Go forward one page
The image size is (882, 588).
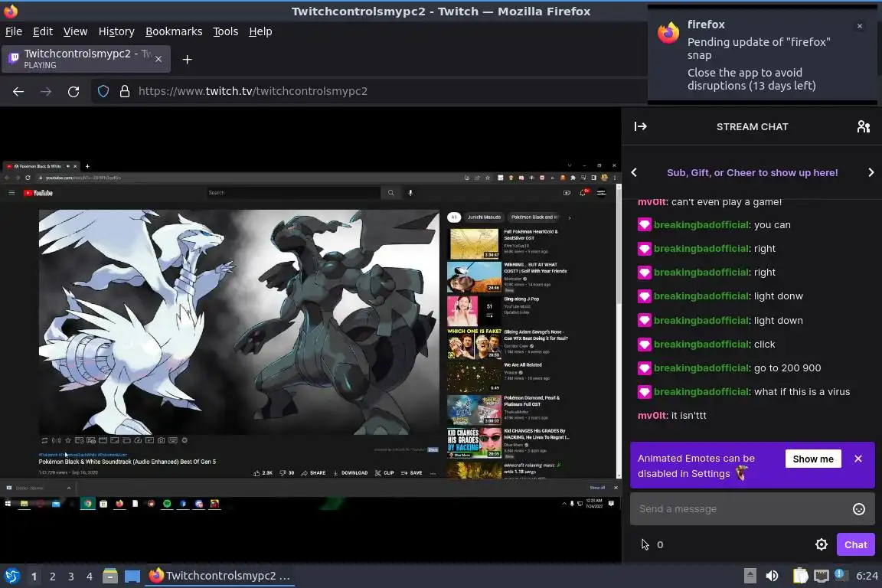pyautogui.click(x=46, y=91)
